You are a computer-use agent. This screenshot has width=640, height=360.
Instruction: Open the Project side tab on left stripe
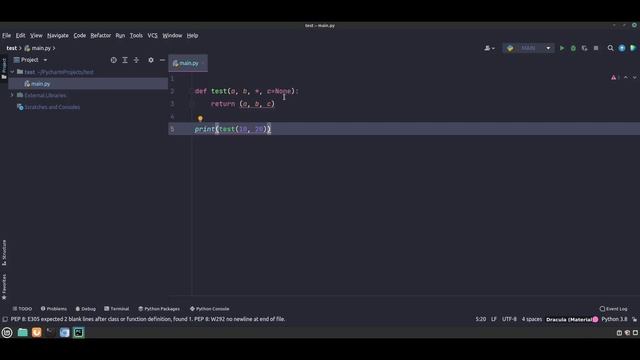click(4, 68)
